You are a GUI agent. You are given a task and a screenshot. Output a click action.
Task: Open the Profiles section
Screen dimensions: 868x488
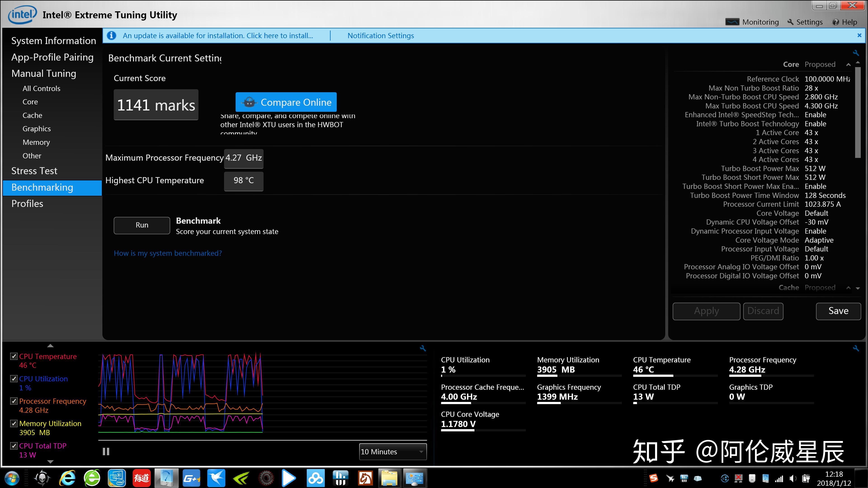pos(27,204)
